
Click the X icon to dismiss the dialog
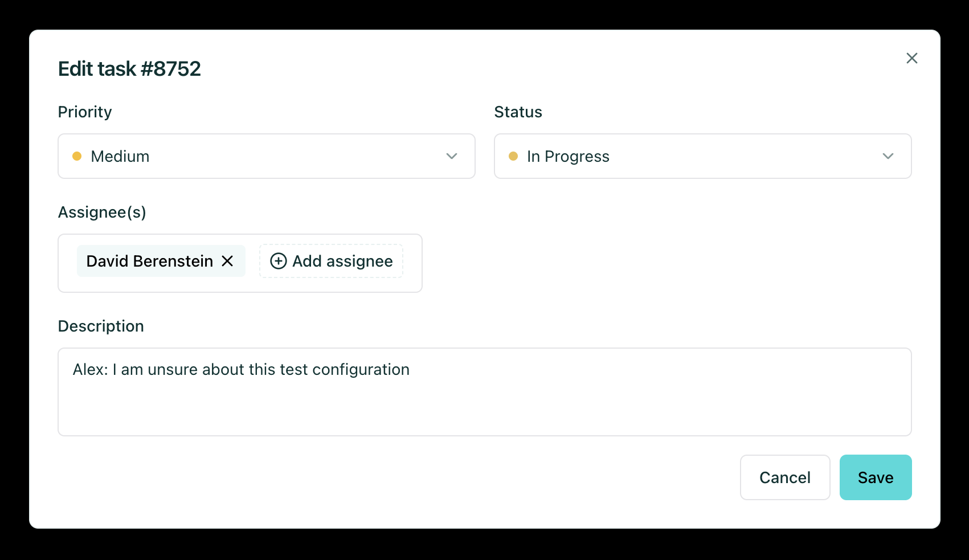[912, 58]
